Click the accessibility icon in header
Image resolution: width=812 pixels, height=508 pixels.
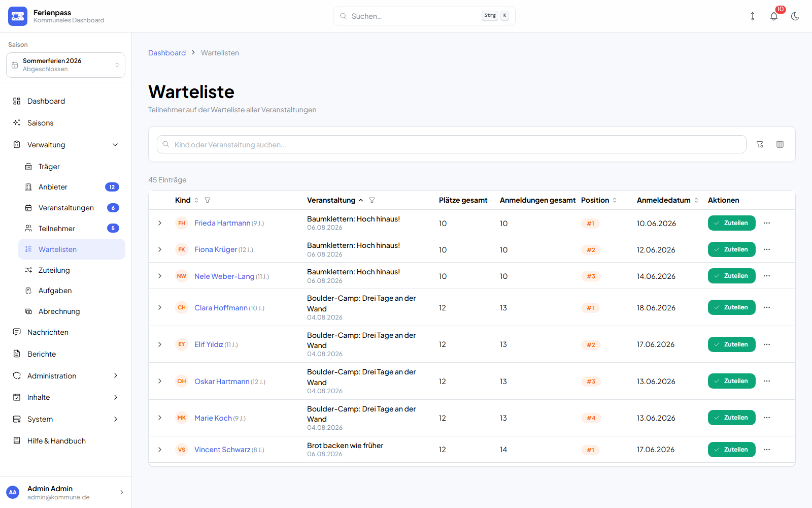pyautogui.click(x=753, y=16)
